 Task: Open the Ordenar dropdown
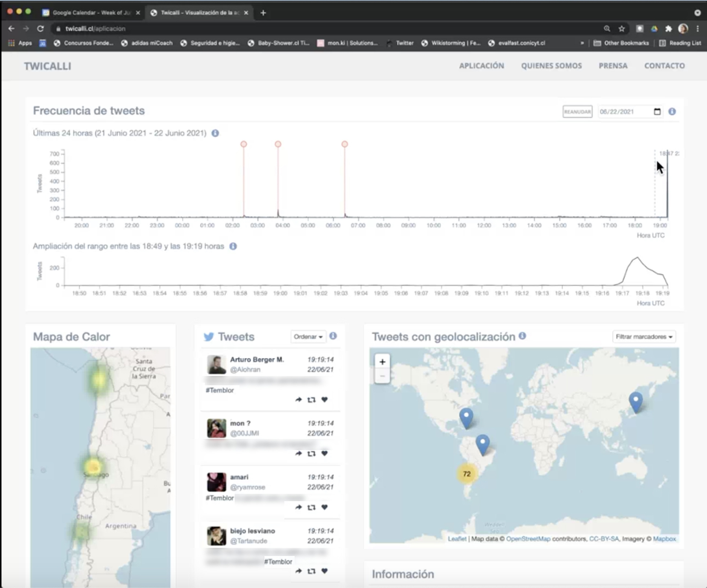[x=308, y=337]
